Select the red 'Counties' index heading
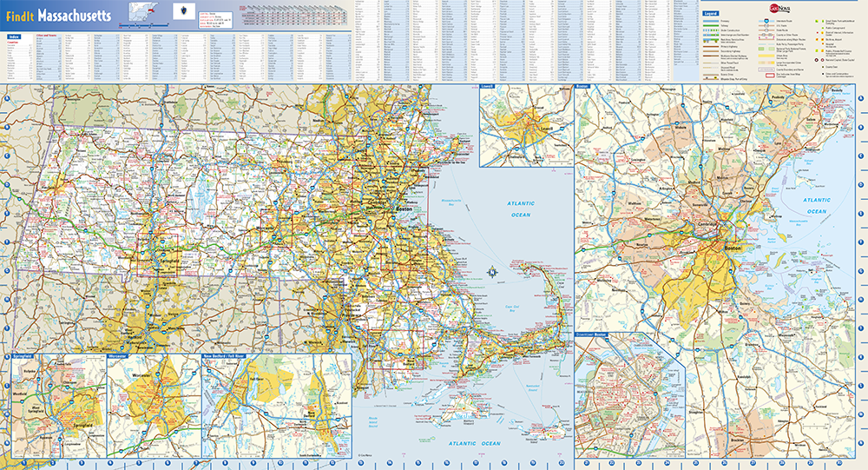The image size is (868, 470). click(12, 42)
